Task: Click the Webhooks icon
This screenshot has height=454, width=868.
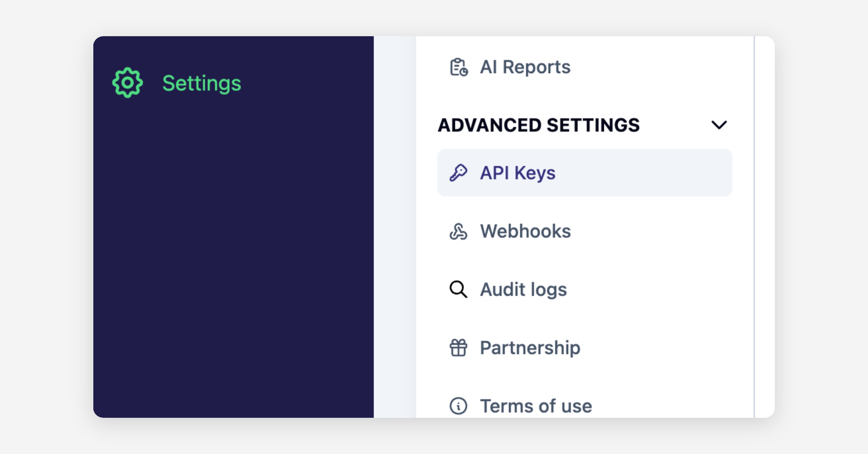Action: click(x=458, y=231)
